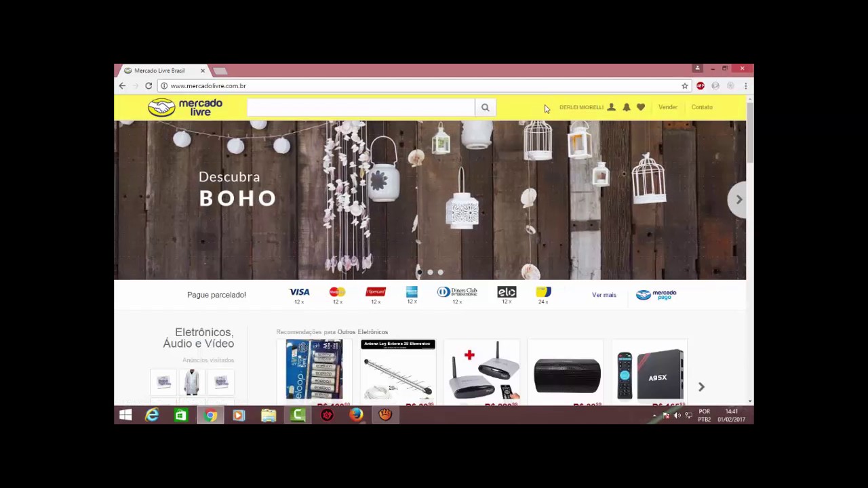Click the Diners Club icon
The image size is (868, 488).
point(457,292)
